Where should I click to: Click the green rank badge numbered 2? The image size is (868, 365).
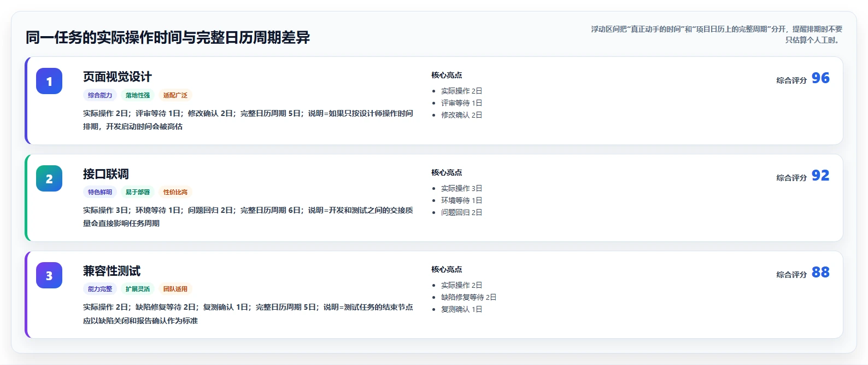49,178
